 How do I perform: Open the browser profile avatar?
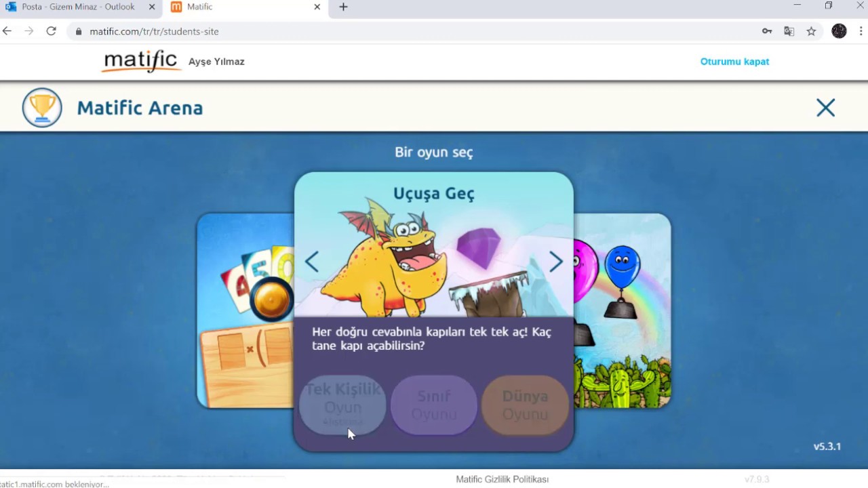tap(839, 31)
